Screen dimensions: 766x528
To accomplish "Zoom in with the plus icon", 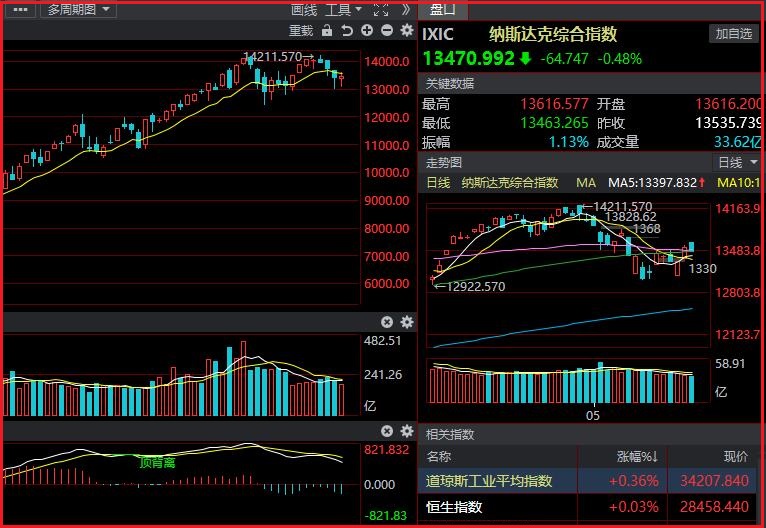I will coord(367,30).
